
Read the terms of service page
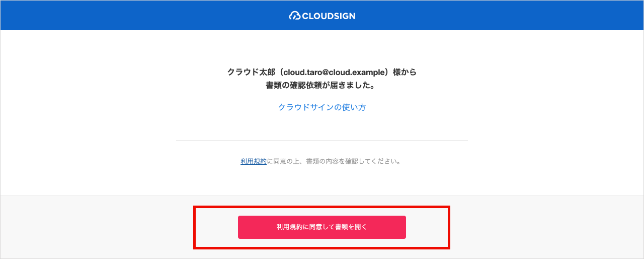254,162
